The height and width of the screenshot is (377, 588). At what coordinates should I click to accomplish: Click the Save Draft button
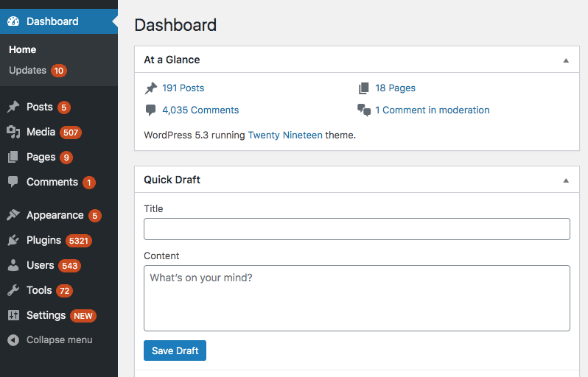(x=175, y=350)
